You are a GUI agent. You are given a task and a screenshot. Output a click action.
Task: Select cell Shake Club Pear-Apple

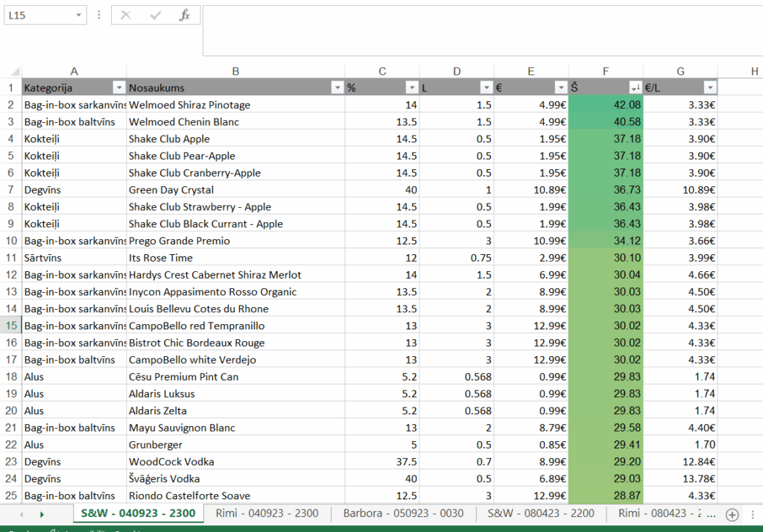click(x=235, y=156)
